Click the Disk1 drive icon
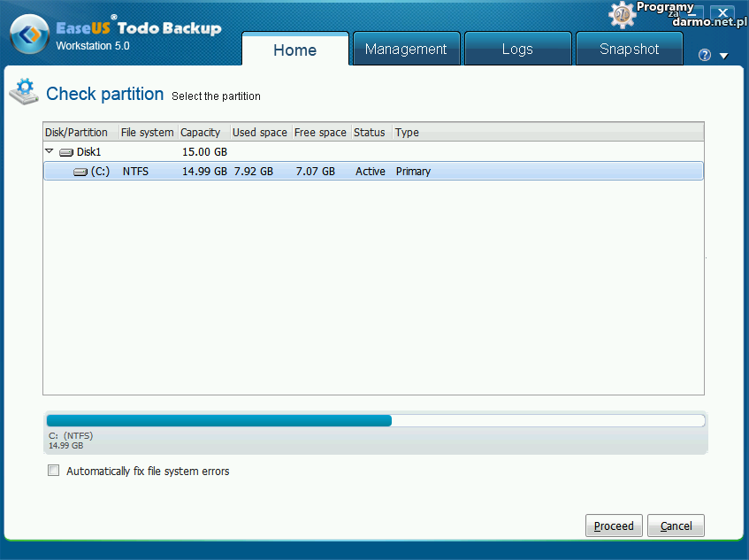 click(66, 152)
